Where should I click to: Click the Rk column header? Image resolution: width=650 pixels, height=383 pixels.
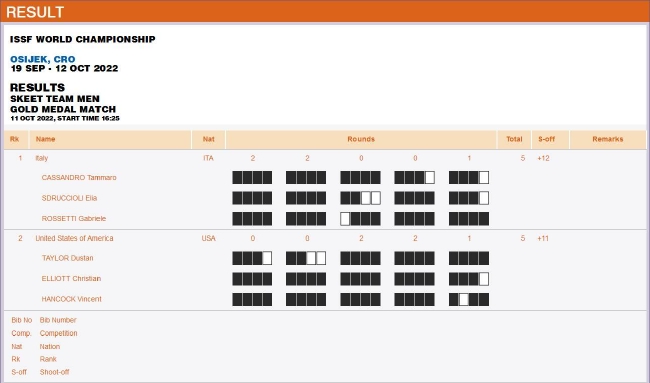pos(15,139)
